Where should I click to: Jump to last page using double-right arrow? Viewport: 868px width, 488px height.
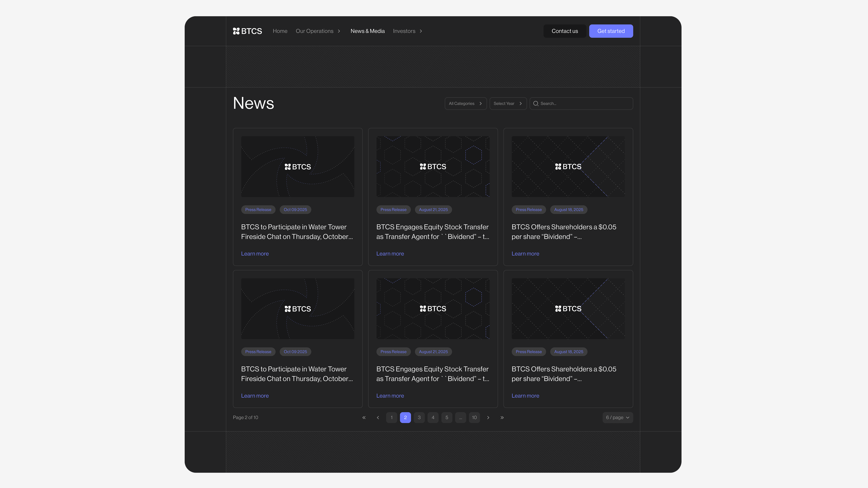(502, 417)
